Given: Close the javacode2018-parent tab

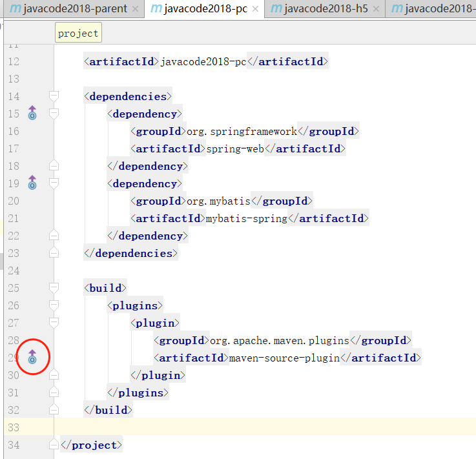Looking at the screenshot, I should click(x=134, y=9).
